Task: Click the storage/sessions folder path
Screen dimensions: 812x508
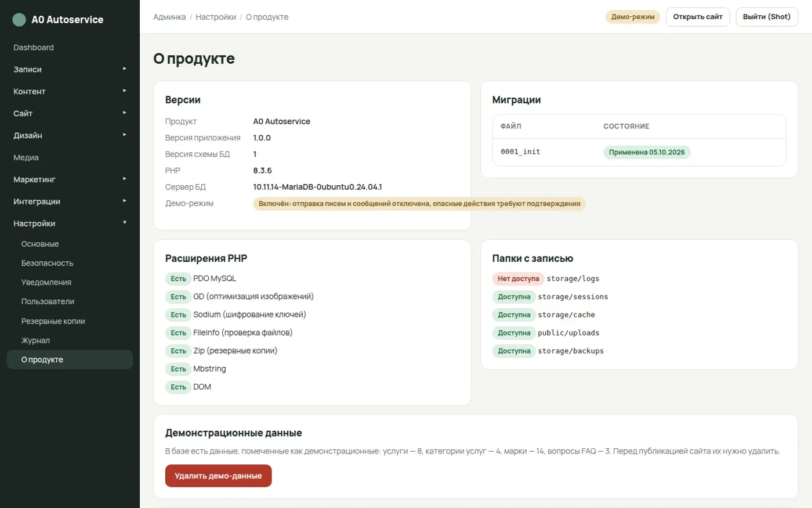Action: point(573,297)
